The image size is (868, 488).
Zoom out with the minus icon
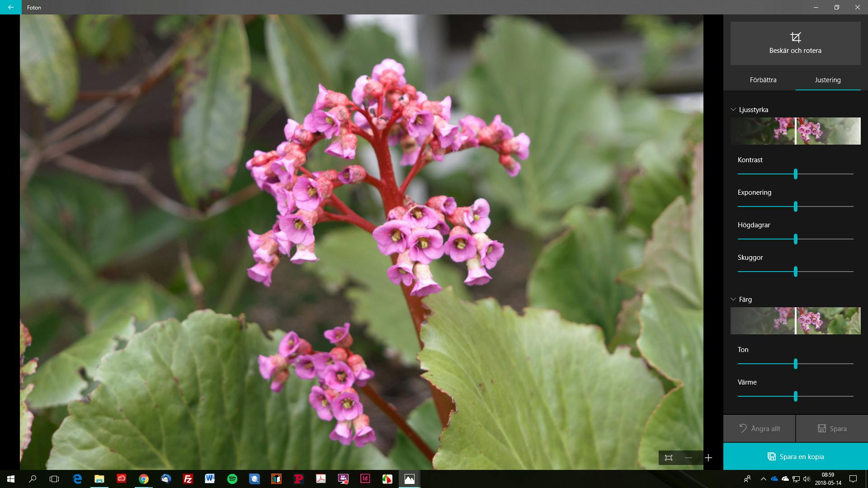(x=689, y=458)
